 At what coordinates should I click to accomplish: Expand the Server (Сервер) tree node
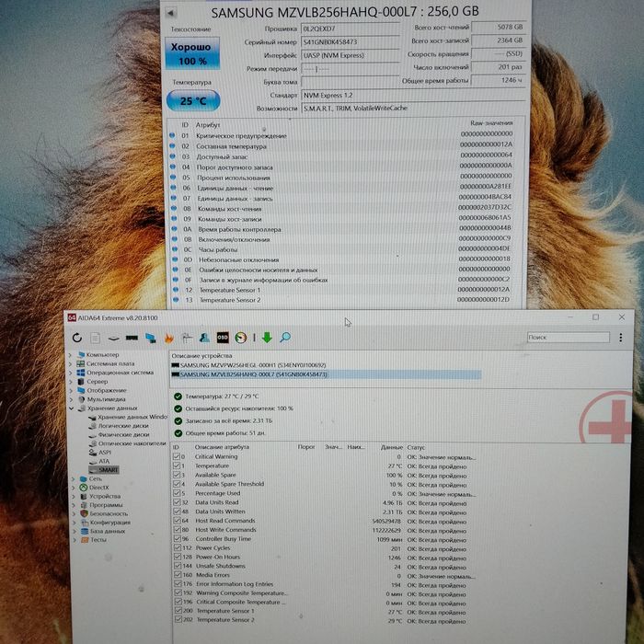[x=71, y=382]
